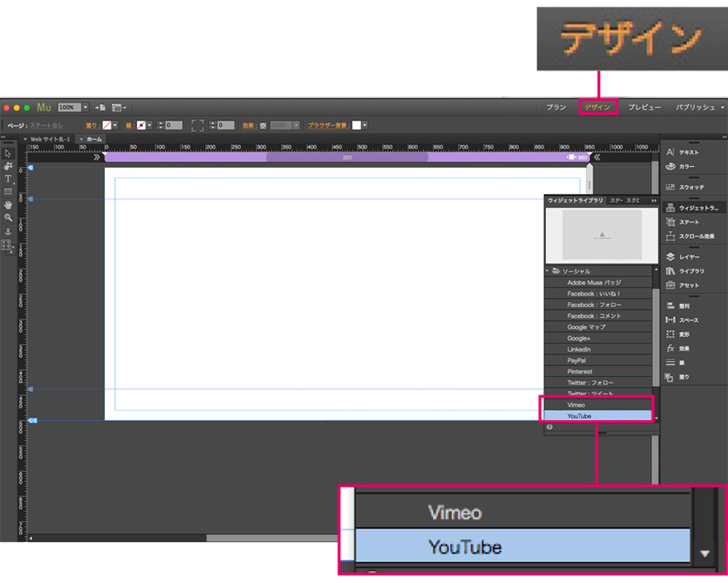The image size is (728, 583).
Task: Open the カラー palette panel icon
Action: click(670, 166)
